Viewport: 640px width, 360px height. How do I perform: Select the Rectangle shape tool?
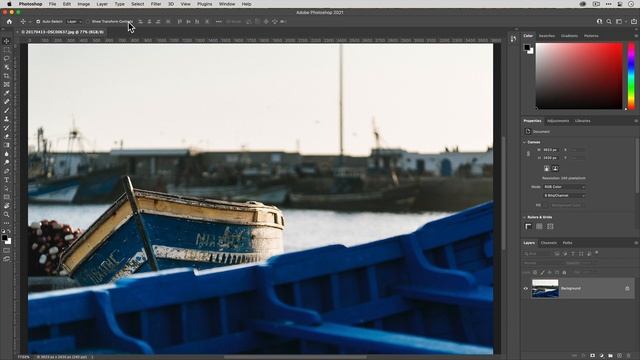pyautogui.click(x=7, y=197)
